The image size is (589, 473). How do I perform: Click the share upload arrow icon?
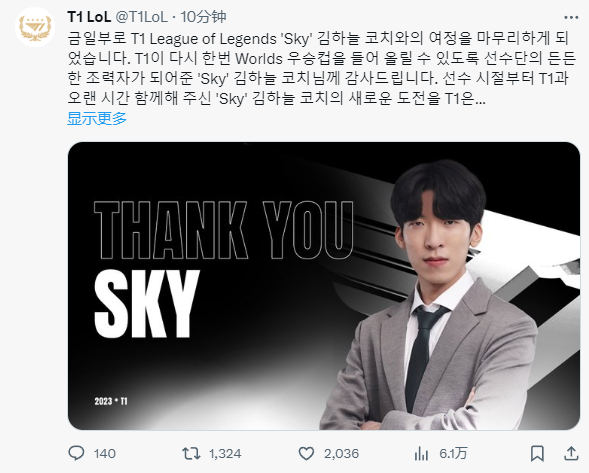[x=571, y=453]
